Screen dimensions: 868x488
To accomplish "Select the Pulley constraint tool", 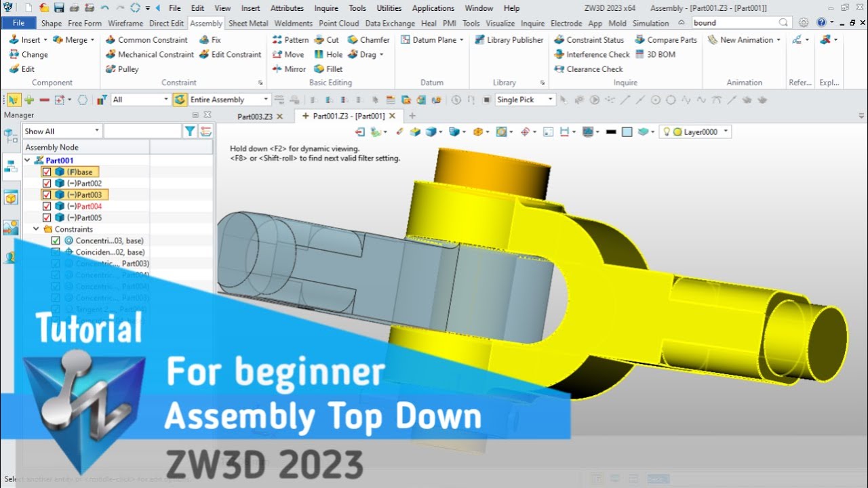I will (x=123, y=68).
